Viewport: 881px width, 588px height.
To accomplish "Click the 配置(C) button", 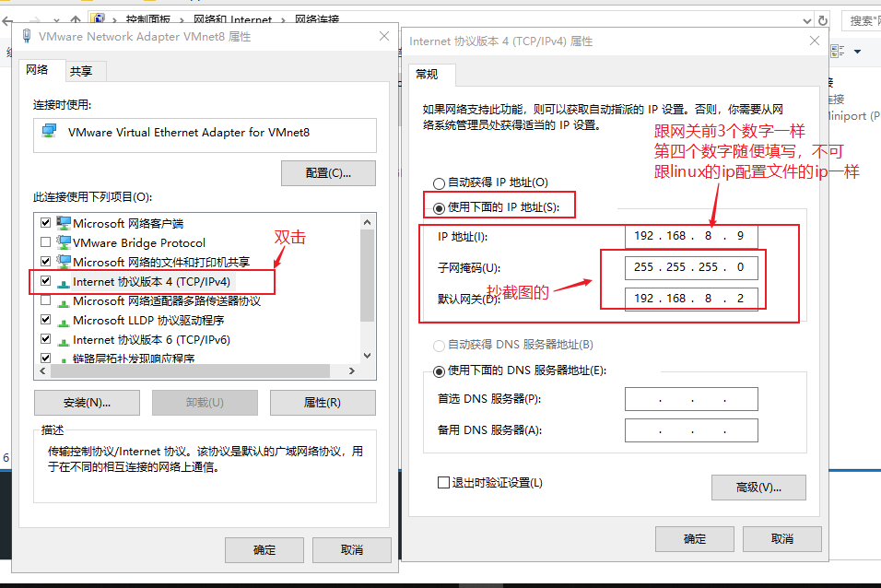I will [x=328, y=172].
